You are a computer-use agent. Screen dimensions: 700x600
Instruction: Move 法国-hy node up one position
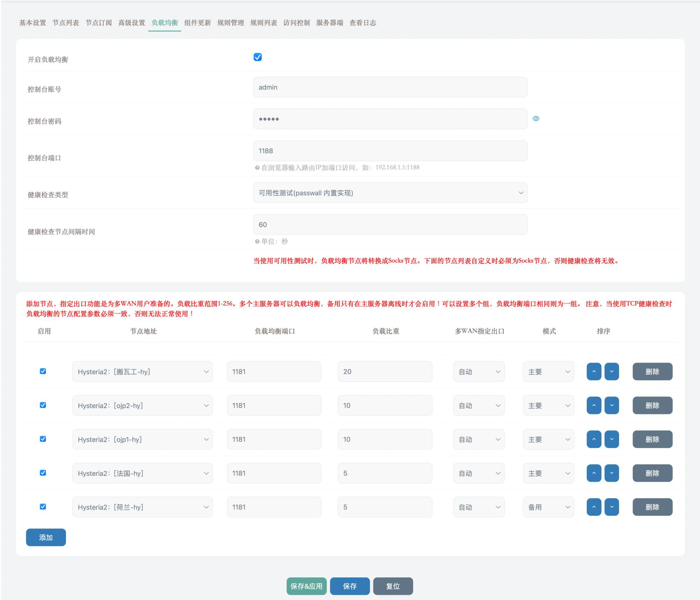pyautogui.click(x=594, y=473)
